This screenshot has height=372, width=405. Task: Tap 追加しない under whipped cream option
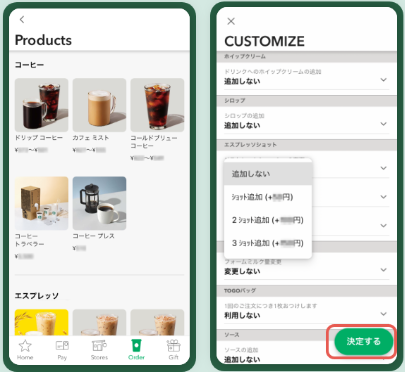click(242, 81)
